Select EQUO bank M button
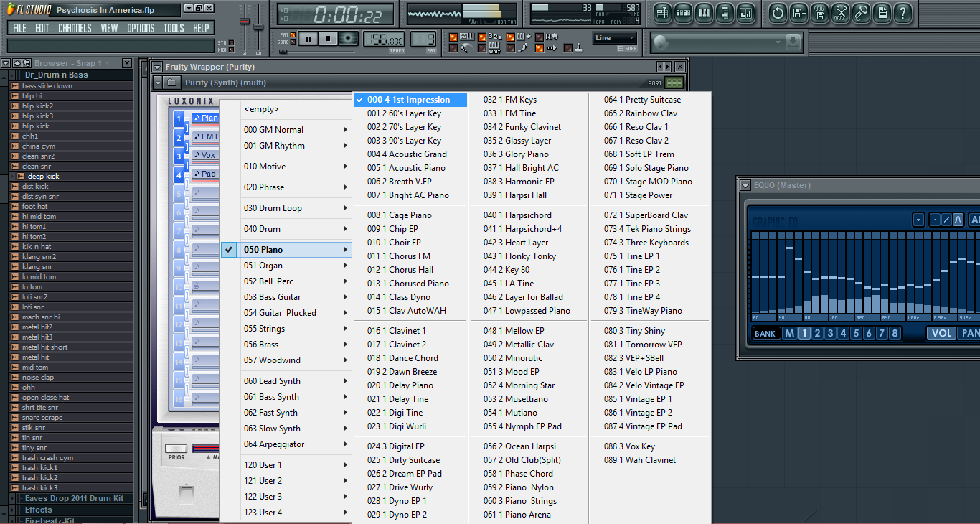Viewport: 980px width, 524px height. [x=790, y=333]
